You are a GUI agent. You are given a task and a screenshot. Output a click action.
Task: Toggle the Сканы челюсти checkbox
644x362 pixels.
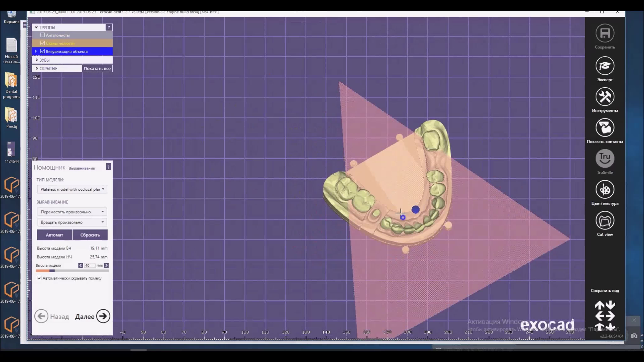42,43
